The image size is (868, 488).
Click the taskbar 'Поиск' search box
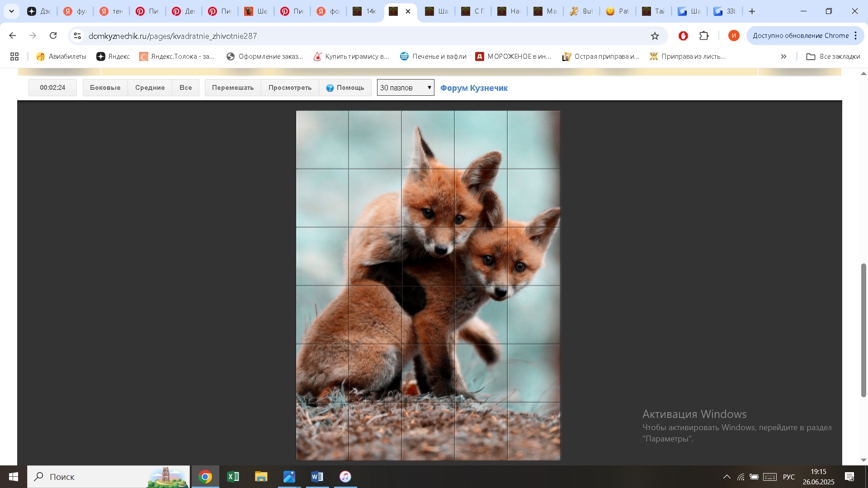[x=108, y=477]
